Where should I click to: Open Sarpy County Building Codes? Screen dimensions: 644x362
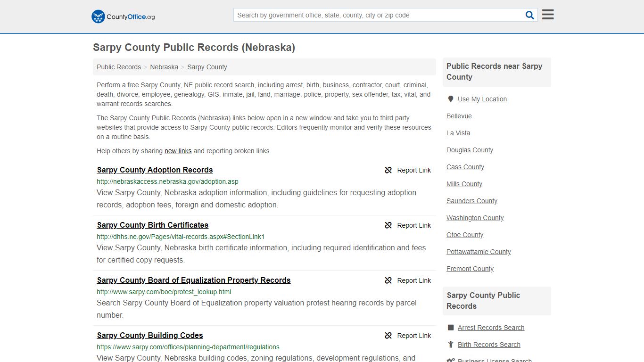[x=150, y=335]
